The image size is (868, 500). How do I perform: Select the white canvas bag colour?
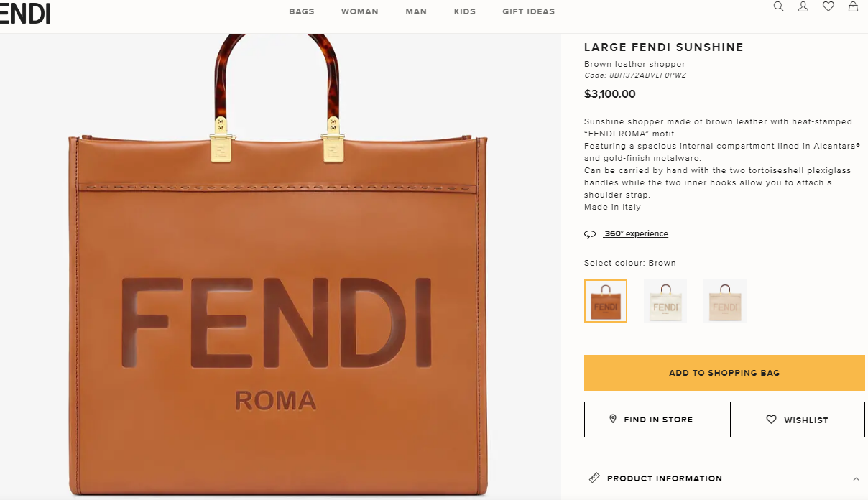click(x=665, y=301)
